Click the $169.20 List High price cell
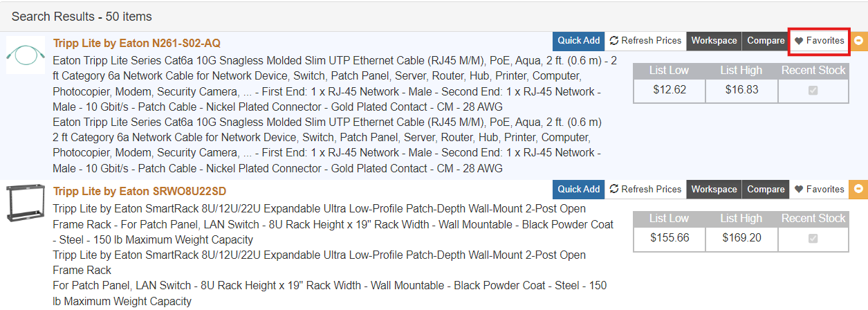Screen dimensions: 868x310 (x=741, y=238)
